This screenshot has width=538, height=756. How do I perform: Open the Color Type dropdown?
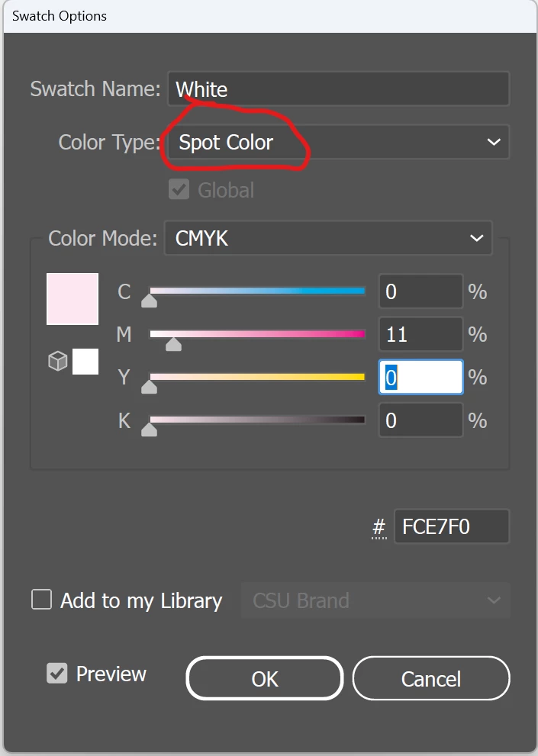pyautogui.click(x=338, y=142)
